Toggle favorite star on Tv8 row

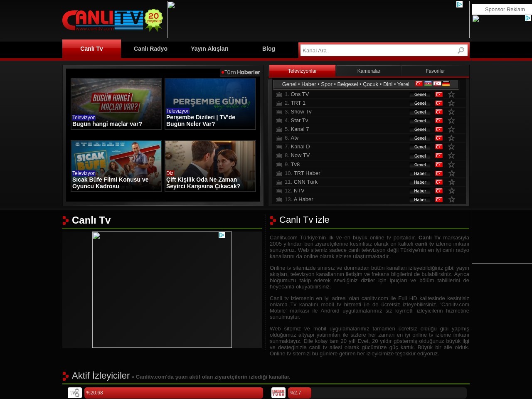[x=451, y=165]
